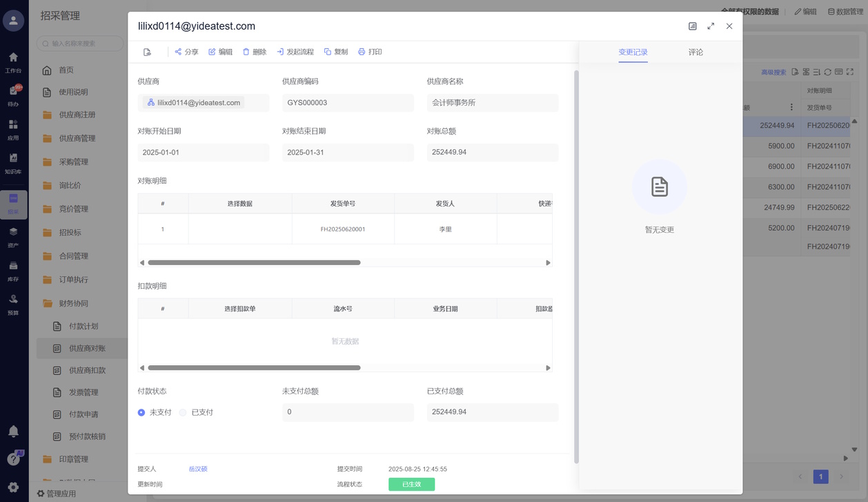Select the 未支付 radio button
Image resolution: width=868 pixels, height=502 pixels.
pyautogui.click(x=141, y=412)
